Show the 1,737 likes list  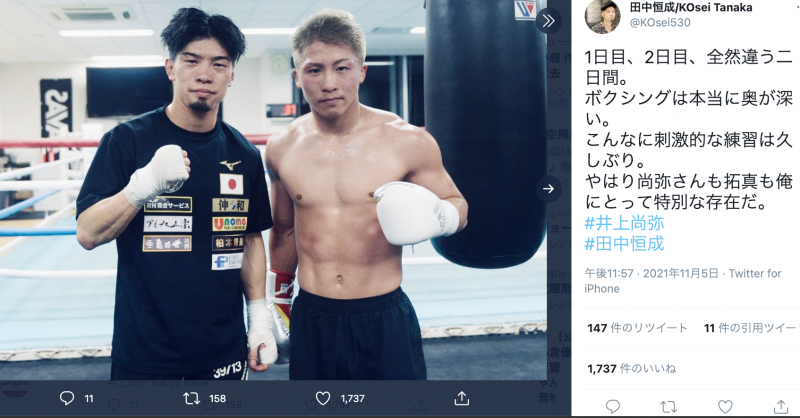point(632,368)
